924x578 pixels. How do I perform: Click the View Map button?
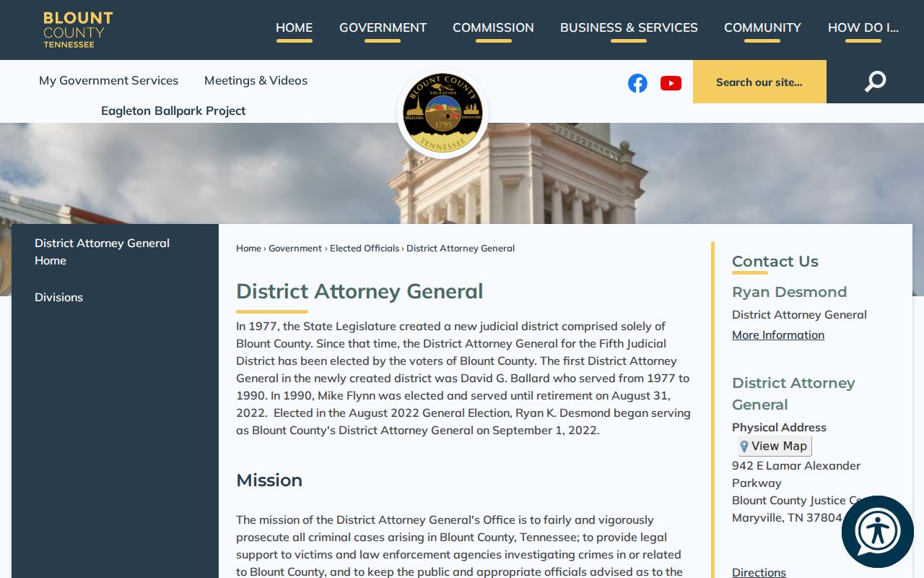[x=774, y=446]
